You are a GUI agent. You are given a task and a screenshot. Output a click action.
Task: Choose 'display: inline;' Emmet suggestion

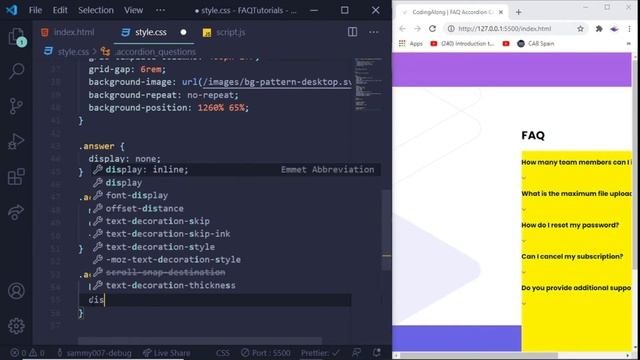pos(235,170)
